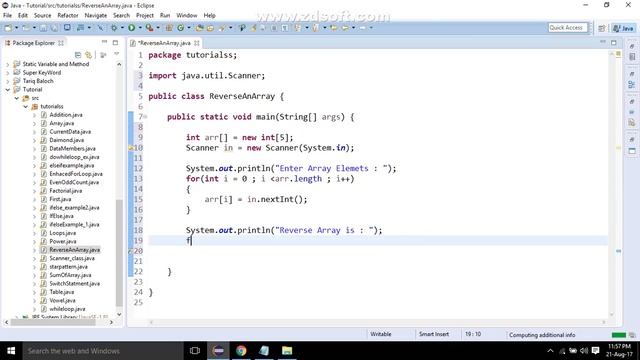Screen dimensions: 640x360
Task: Click the Search flashlight toolbar icon
Action: click(222, 28)
